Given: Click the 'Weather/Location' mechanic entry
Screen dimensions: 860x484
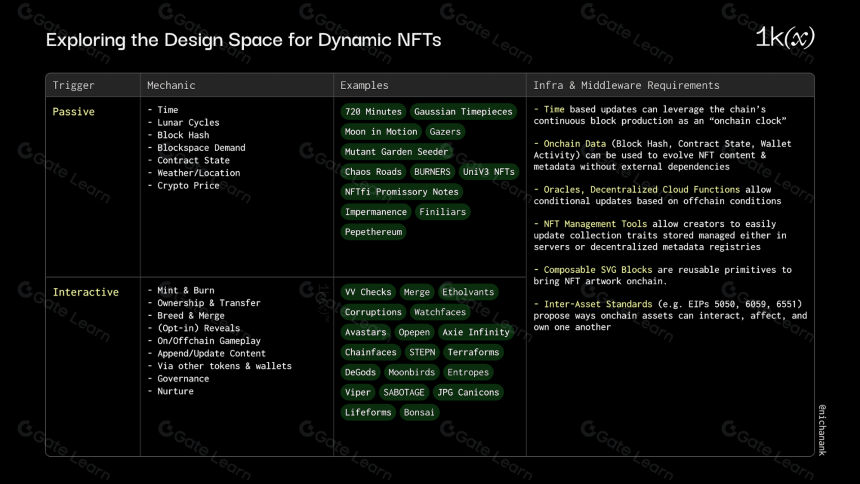Looking at the screenshot, I should click(199, 173).
